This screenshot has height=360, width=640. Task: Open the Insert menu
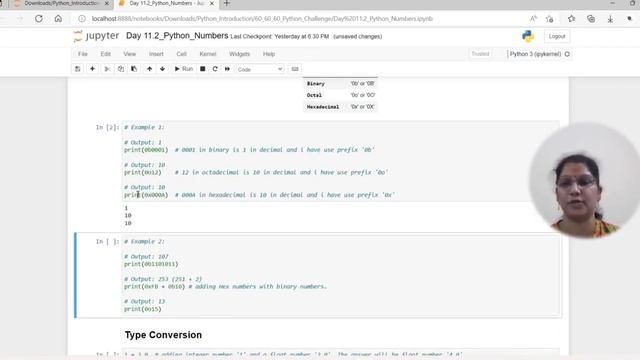tap(156, 54)
